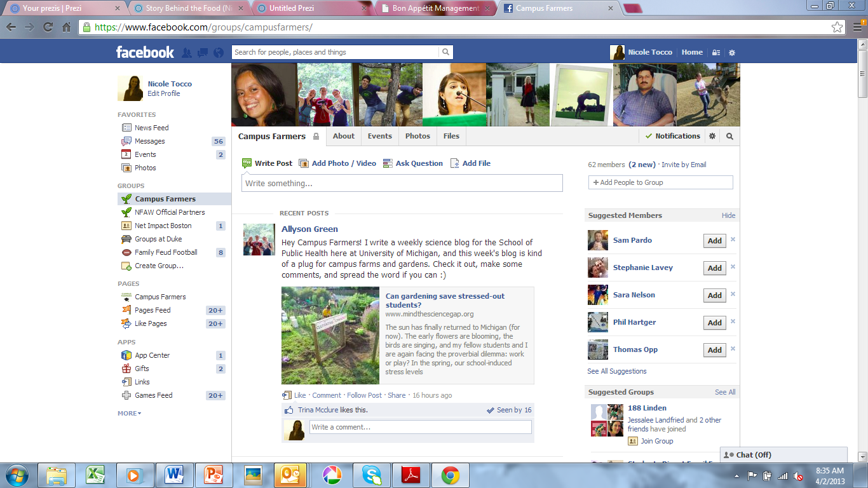Click Add People to Group field
868x488 pixels.
tap(660, 182)
